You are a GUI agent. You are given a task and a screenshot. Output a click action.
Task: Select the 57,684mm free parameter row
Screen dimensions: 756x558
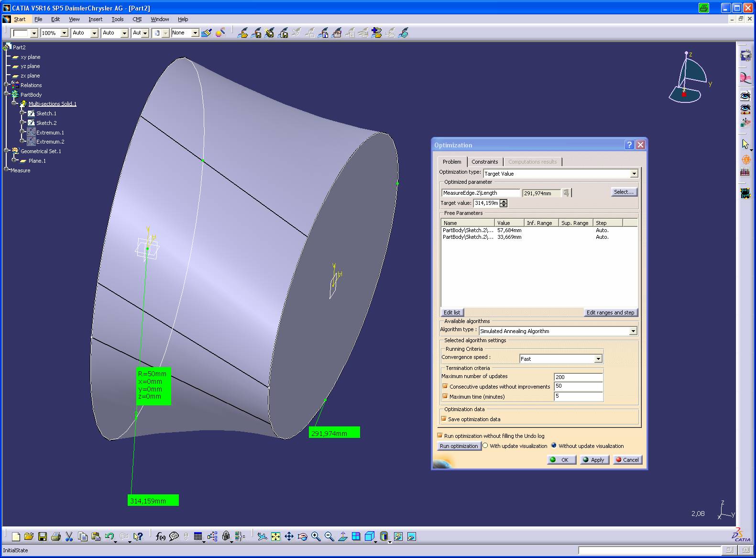point(539,230)
